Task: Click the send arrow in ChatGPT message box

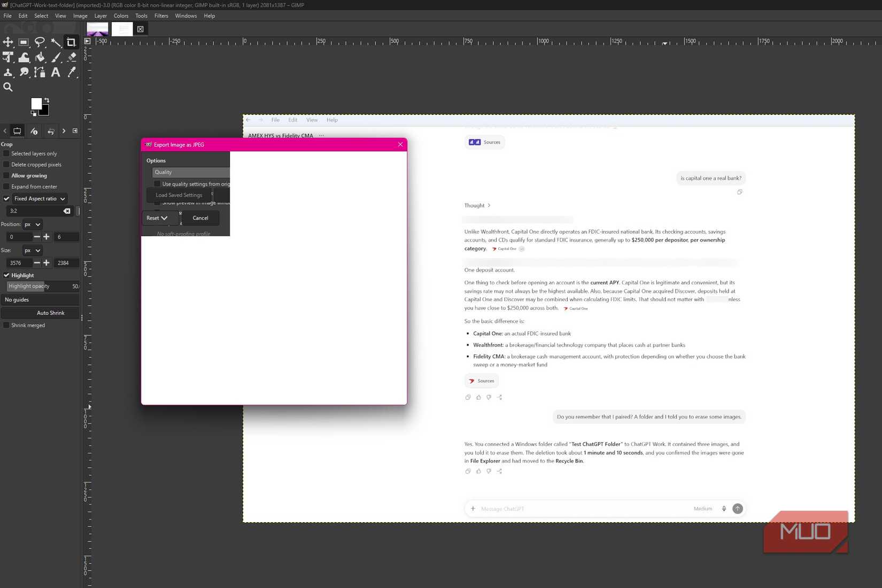Action: (x=738, y=509)
